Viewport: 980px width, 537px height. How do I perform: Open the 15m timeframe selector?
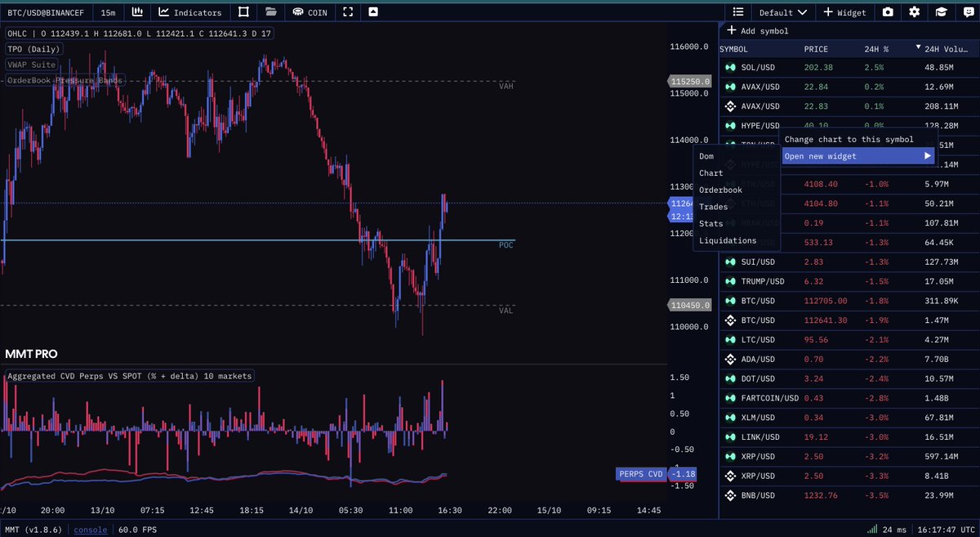tap(108, 12)
